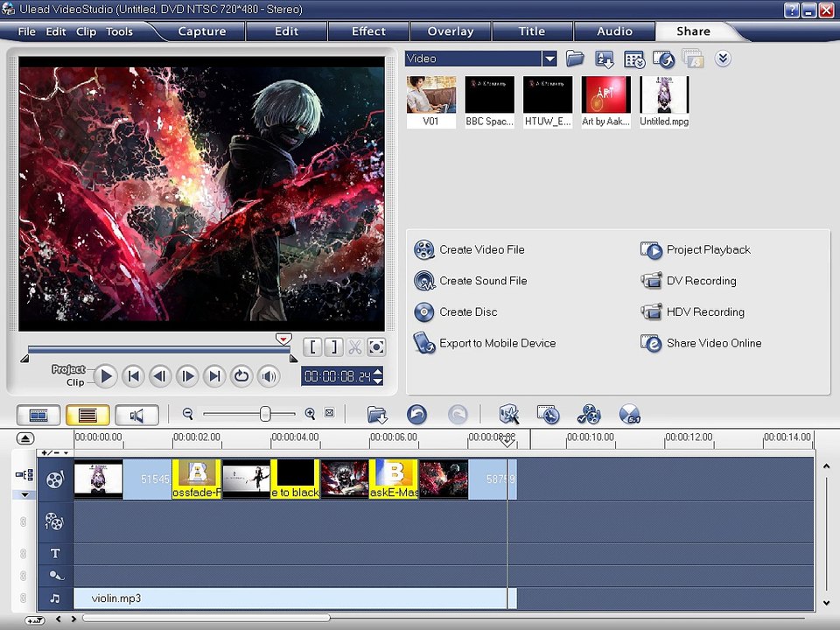This screenshot has width=840, height=630.
Task: Toggle Repeat playback
Action: click(x=241, y=376)
